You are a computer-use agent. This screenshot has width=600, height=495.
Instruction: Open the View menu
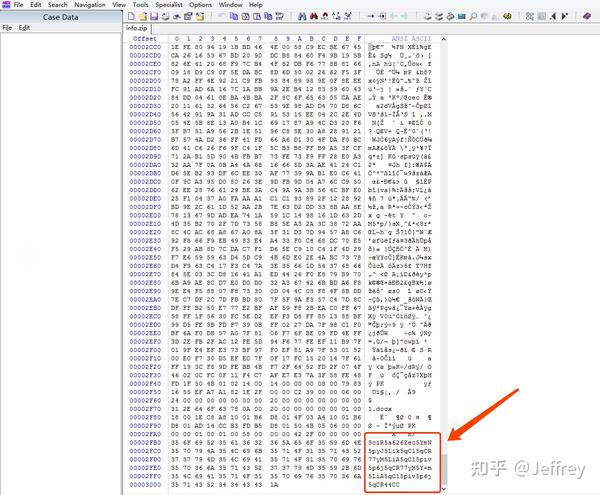point(119,5)
